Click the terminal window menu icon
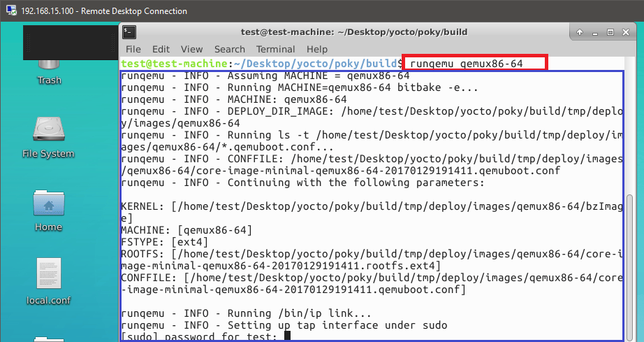Image resolution: width=644 pixels, height=342 pixels. click(129, 32)
